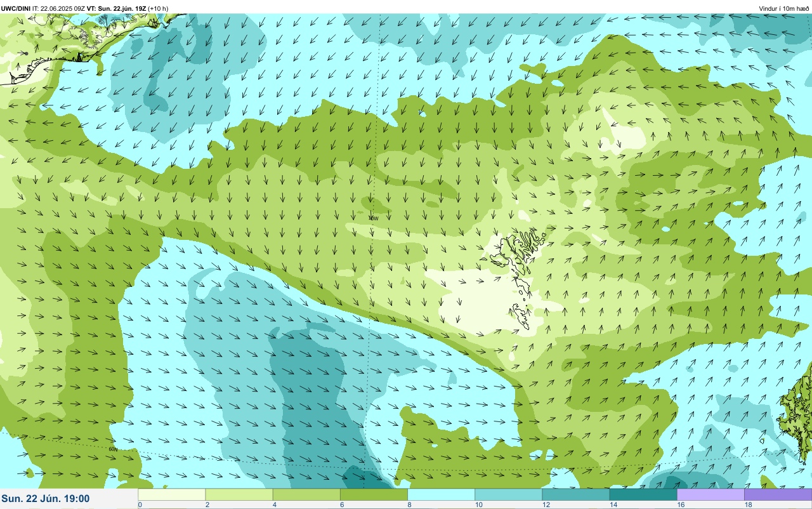Click the legend scale value '18'
Viewport: 812px width, 509px height.
(748, 505)
